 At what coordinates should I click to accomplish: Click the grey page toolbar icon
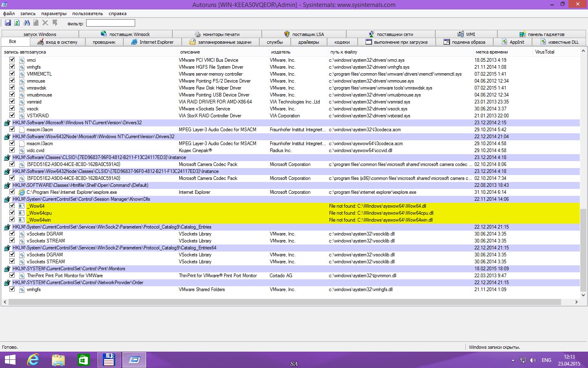[36, 23]
